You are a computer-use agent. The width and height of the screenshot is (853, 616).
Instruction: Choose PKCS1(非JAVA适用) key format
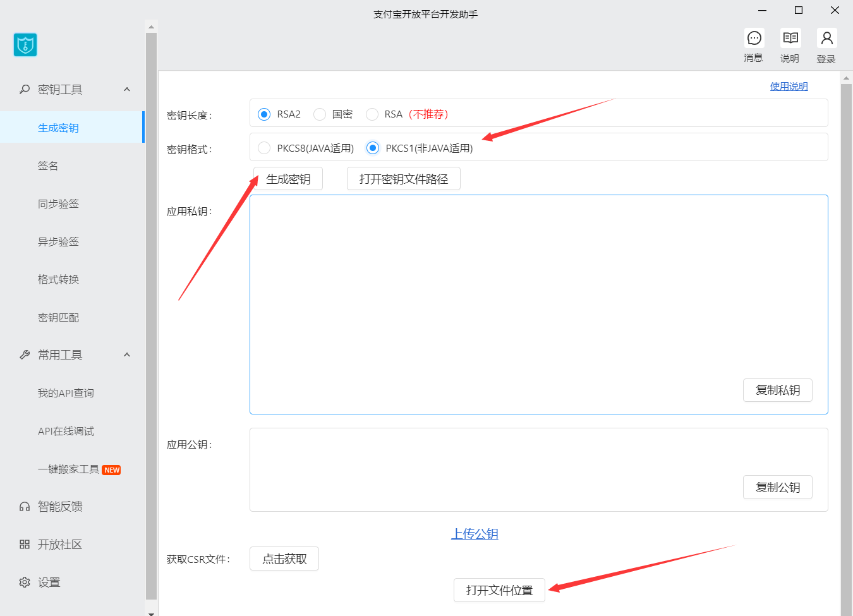coord(373,148)
